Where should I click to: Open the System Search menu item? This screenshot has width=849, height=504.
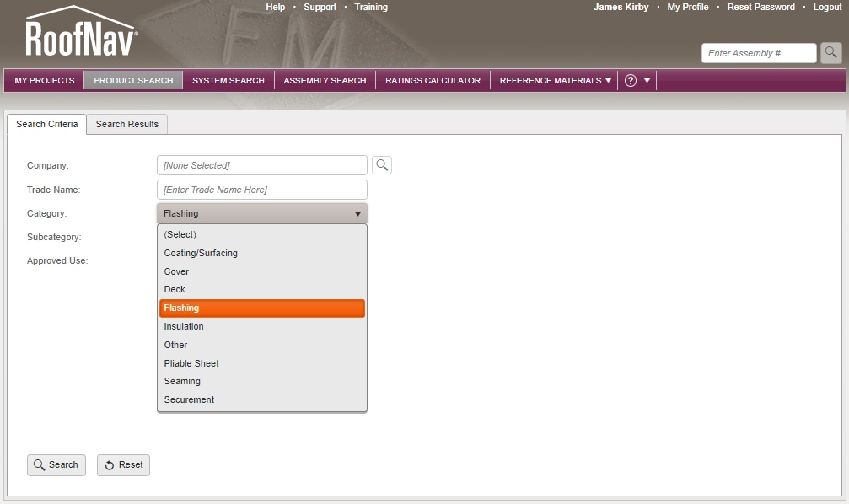pyautogui.click(x=228, y=81)
